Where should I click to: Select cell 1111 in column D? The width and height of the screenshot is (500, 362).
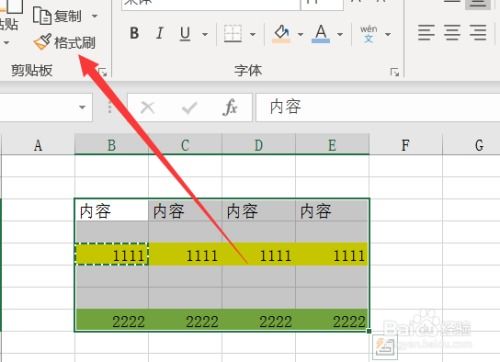(259, 254)
